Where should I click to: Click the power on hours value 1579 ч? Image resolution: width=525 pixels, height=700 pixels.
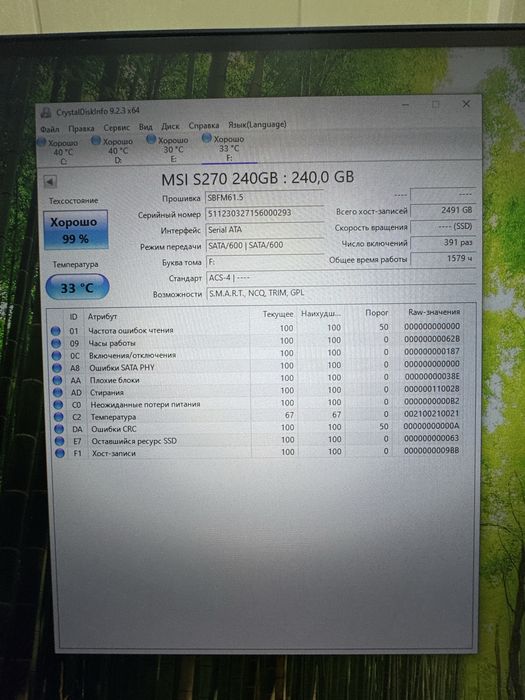pyautogui.click(x=443, y=258)
